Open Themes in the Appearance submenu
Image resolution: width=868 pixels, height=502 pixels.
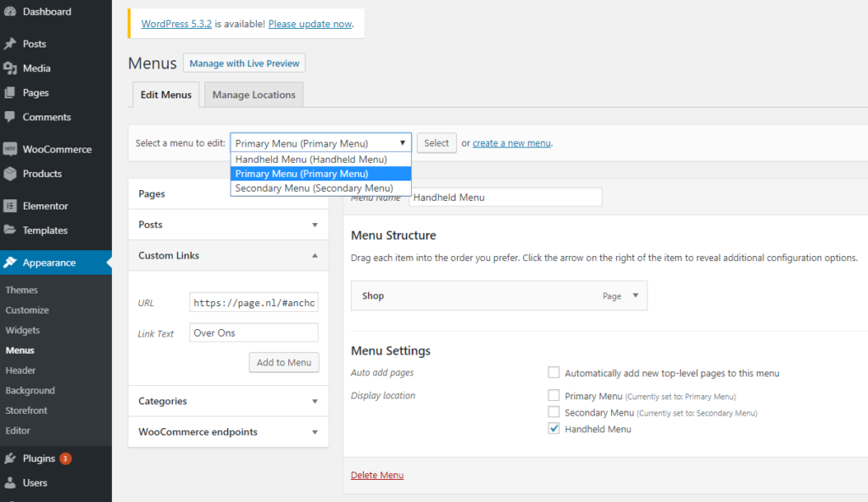tap(21, 290)
